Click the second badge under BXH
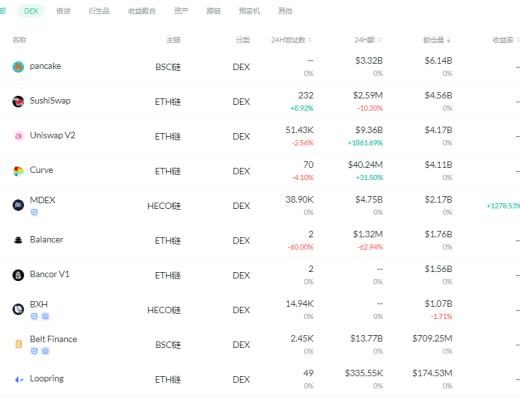The image size is (520, 400). point(45,316)
